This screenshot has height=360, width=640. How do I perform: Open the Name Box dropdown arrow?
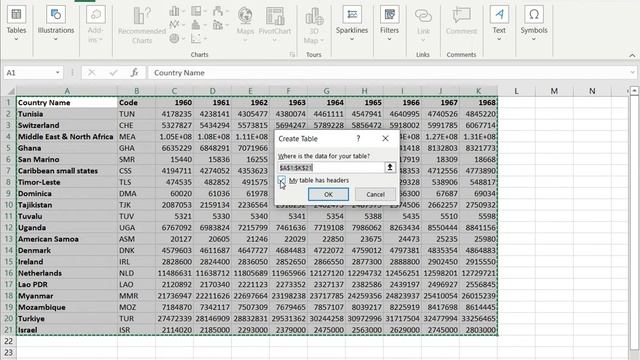(58, 73)
